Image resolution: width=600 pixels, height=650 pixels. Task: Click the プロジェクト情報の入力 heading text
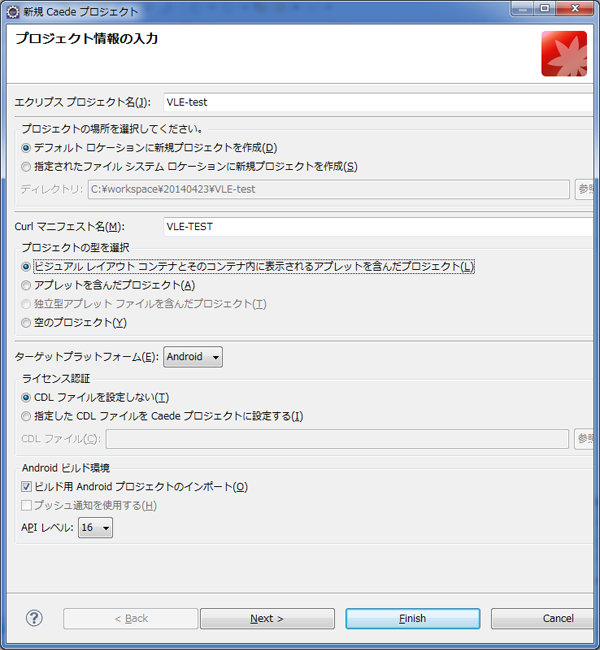click(87, 39)
